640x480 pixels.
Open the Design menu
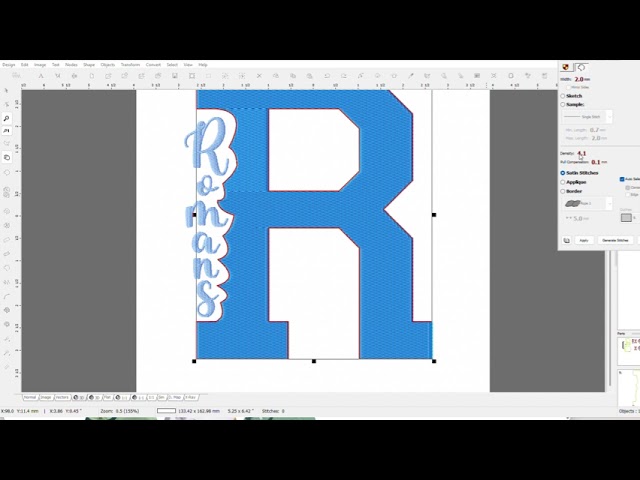[9, 64]
